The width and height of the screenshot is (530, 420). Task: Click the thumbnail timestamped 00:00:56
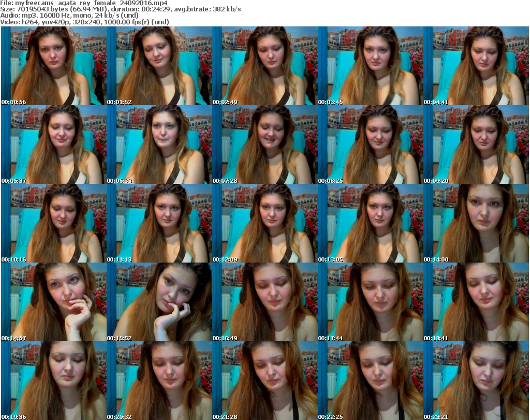[x=53, y=66]
